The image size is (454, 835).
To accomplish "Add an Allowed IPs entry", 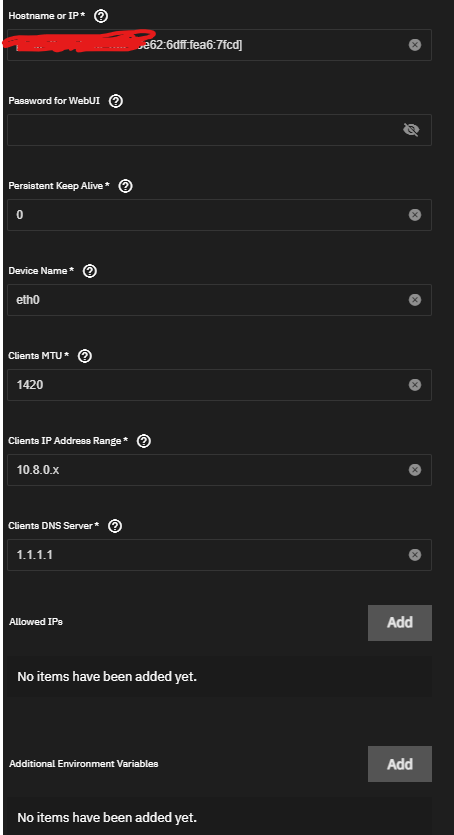I will pyautogui.click(x=400, y=623).
